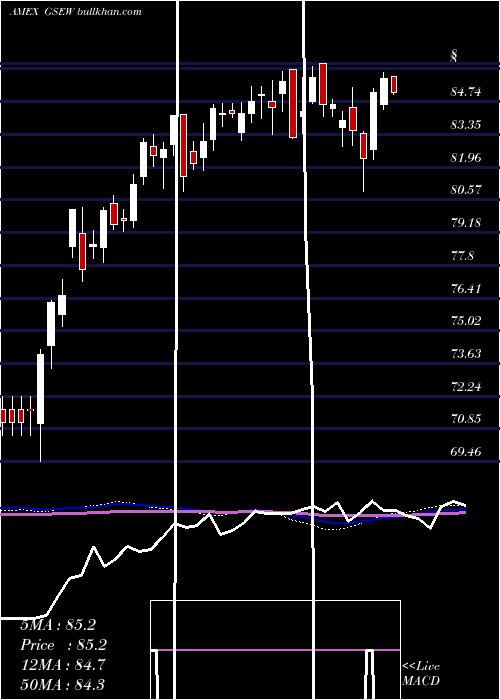Image resolution: width=500 pixels, height=700 pixels.
Task: Select the 72.24 price axis label
Action: pyautogui.click(x=466, y=386)
